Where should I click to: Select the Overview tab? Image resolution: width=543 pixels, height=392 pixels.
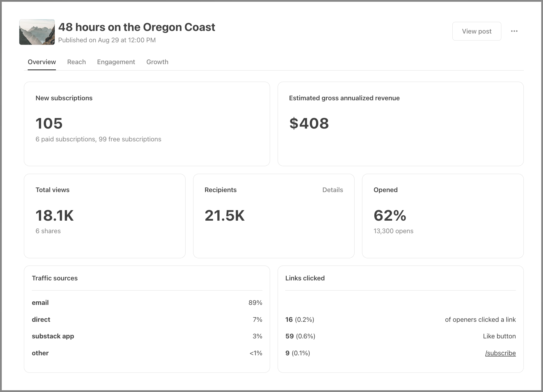click(x=42, y=62)
